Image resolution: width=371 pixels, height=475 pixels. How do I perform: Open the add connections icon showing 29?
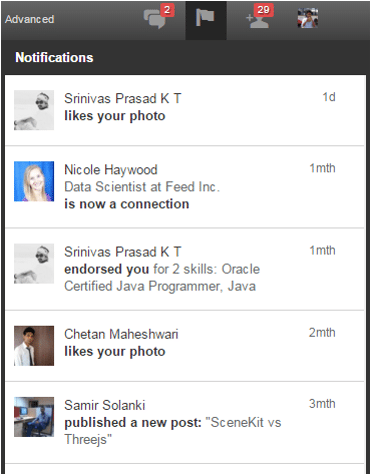pos(260,17)
